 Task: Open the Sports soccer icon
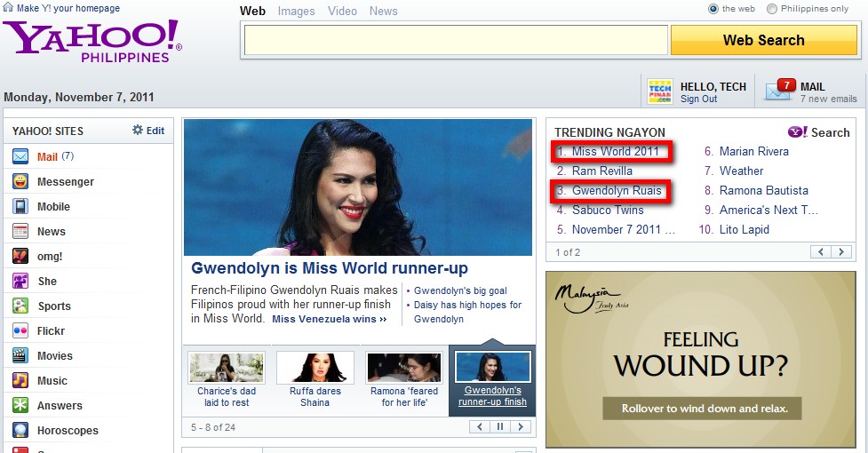click(20, 306)
